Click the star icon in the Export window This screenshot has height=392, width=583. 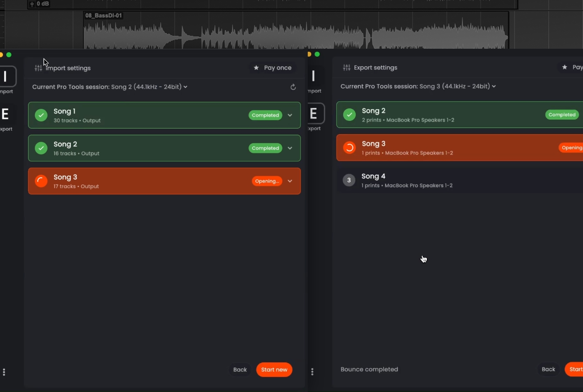[565, 67]
